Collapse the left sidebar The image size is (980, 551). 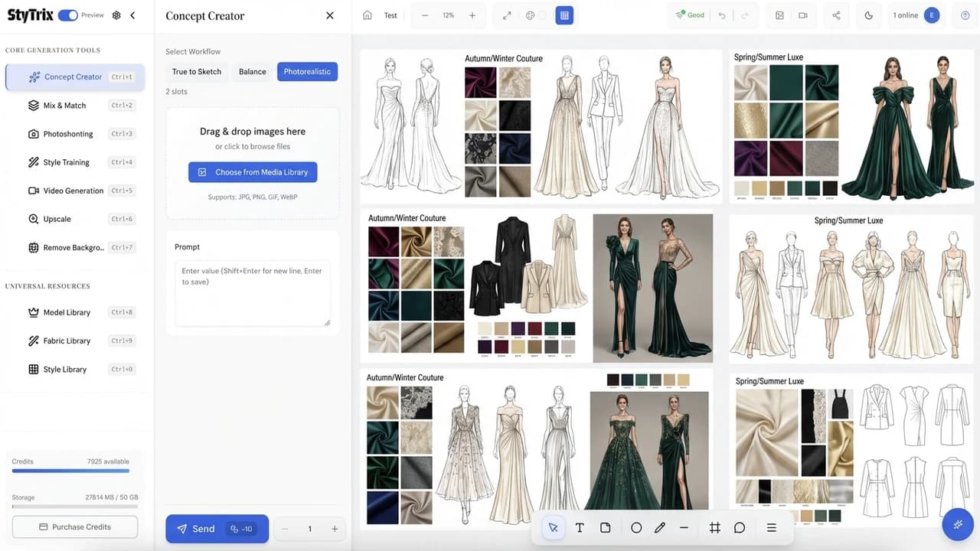point(131,15)
